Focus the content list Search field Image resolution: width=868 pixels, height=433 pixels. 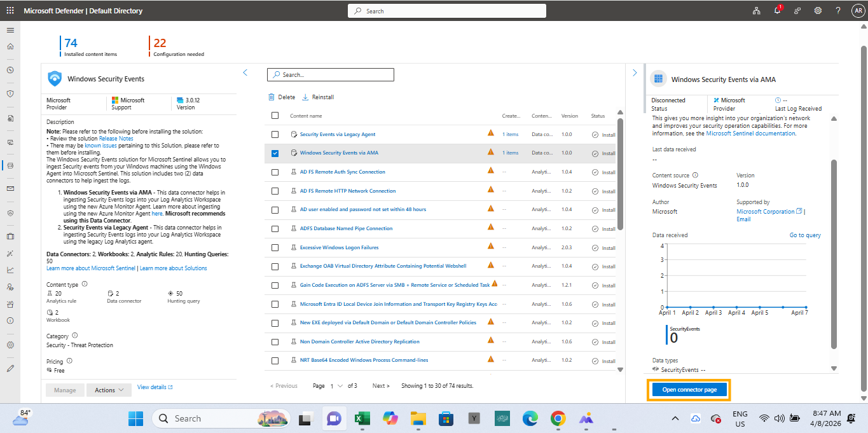pyautogui.click(x=331, y=74)
